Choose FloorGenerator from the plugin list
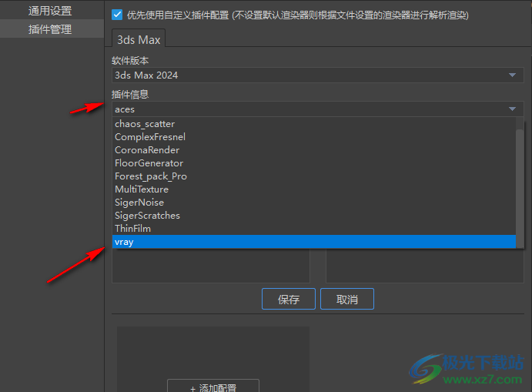The image size is (532, 392). [314, 163]
